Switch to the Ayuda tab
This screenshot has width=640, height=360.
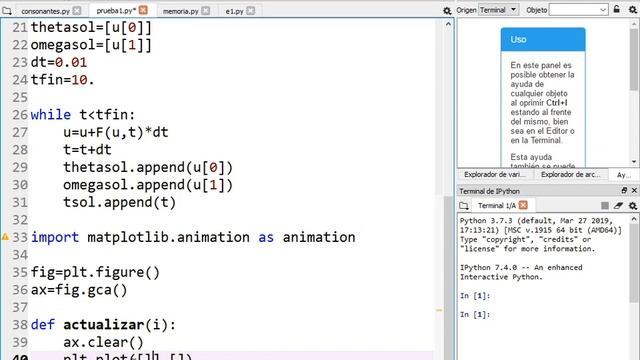click(x=623, y=175)
